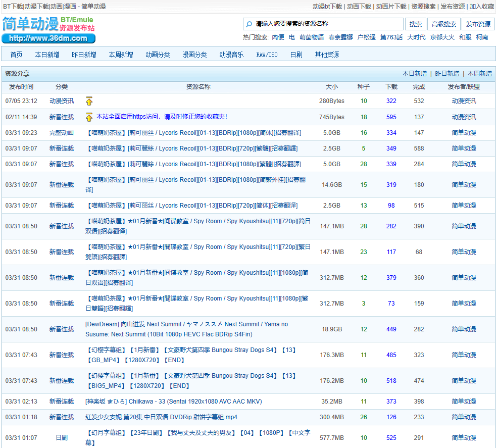
Task: Click download count 595
Action: [391, 117]
